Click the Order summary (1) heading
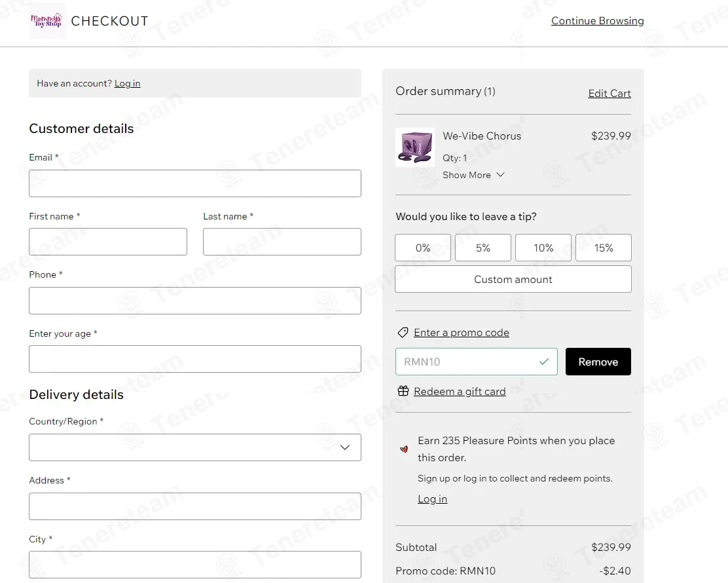728x583 pixels. click(x=445, y=91)
